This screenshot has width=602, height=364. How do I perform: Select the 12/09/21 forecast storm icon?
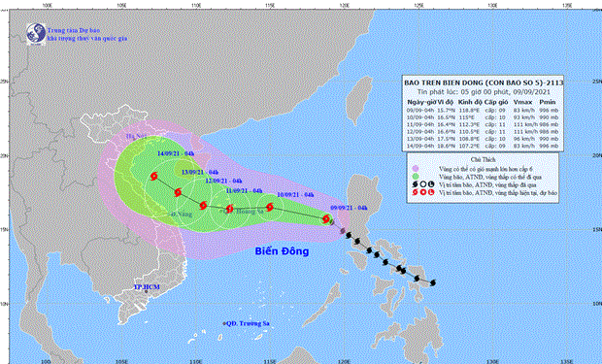tap(203, 206)
